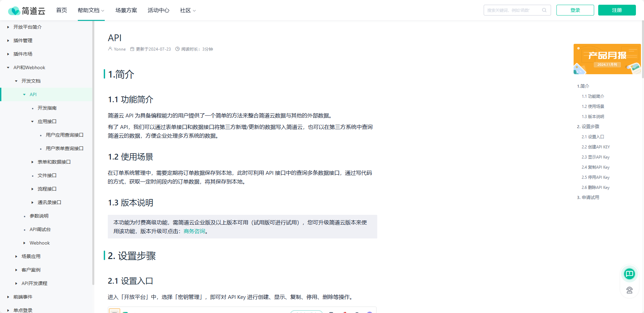644x313 pixels.
Task: Click the 简道云 logo icon
Action: pyautogui.click(x=14, y=11)
